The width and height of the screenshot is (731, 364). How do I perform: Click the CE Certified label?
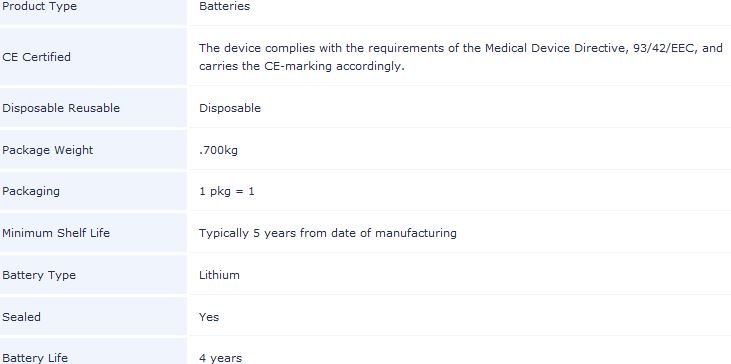point(36,57)
